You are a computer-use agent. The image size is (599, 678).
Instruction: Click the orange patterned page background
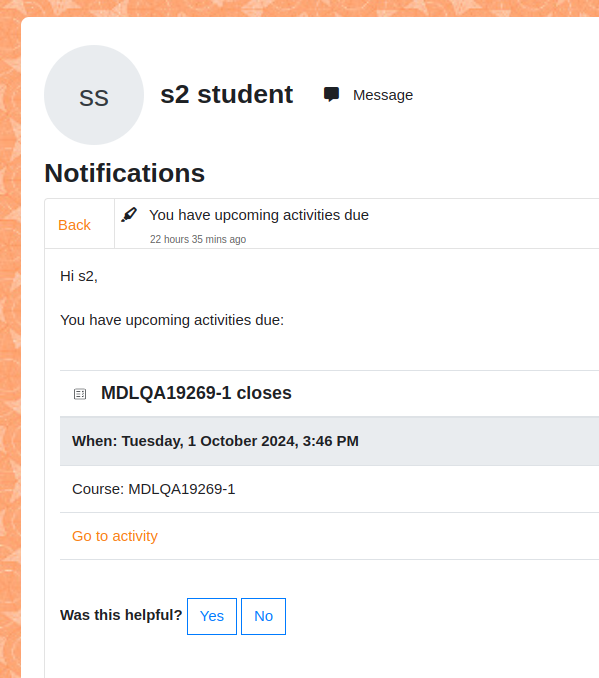click(10, 346)
